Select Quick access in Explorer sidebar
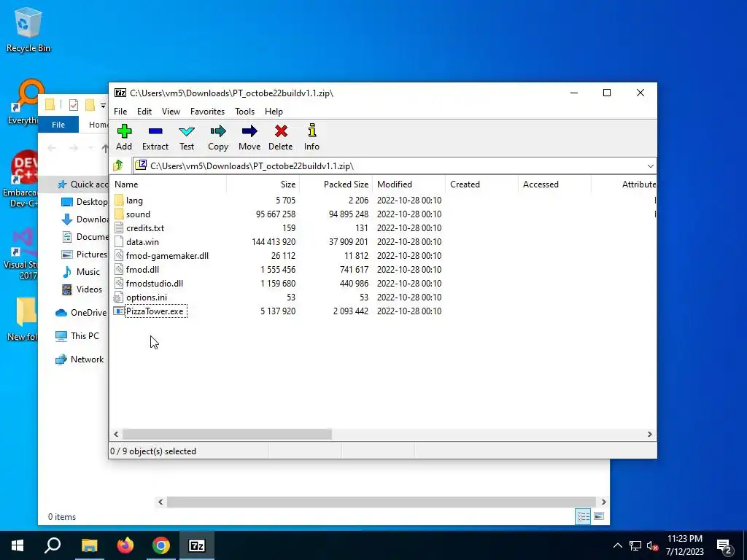747x560 pixels. click(82, 184)
